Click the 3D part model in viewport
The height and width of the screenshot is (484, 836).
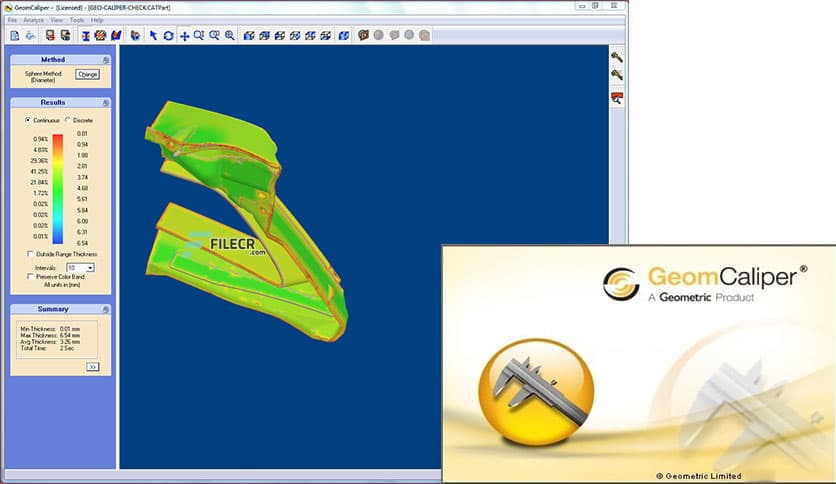[245, 219]
